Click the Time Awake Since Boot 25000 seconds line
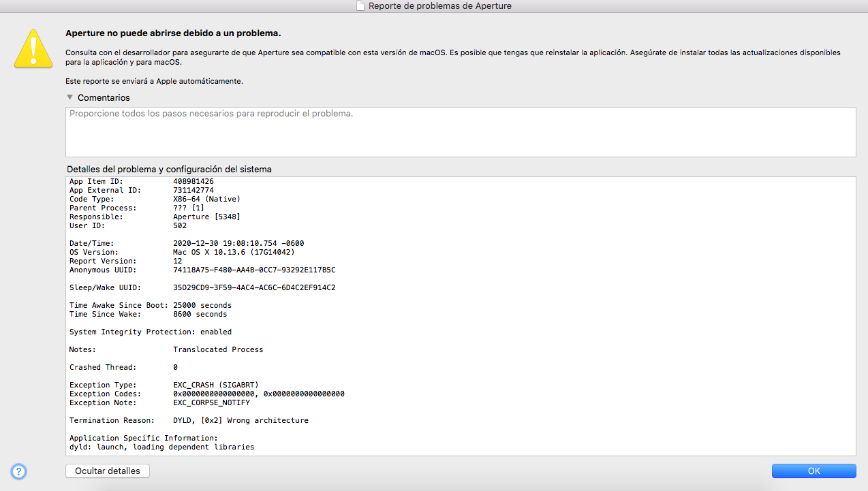The height and width of the screenshot is (491, 868). tap(151, 306)
